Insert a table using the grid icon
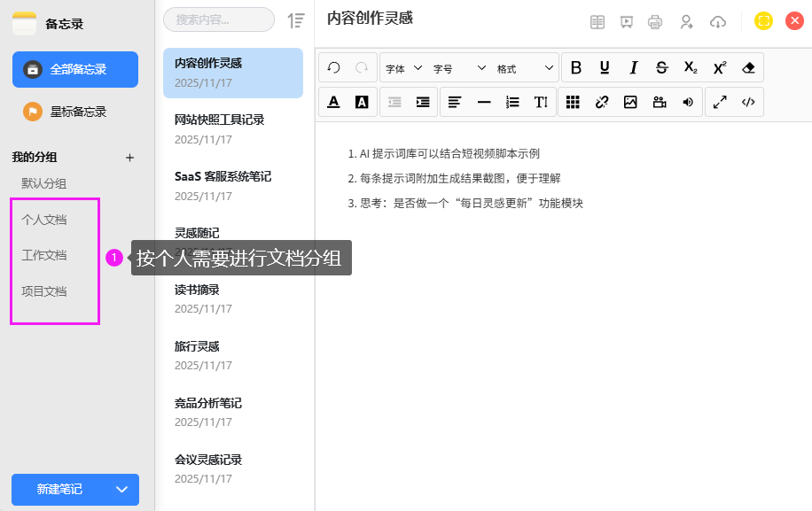The width and height of the screenshot is (812, 511). coord(574,102)
